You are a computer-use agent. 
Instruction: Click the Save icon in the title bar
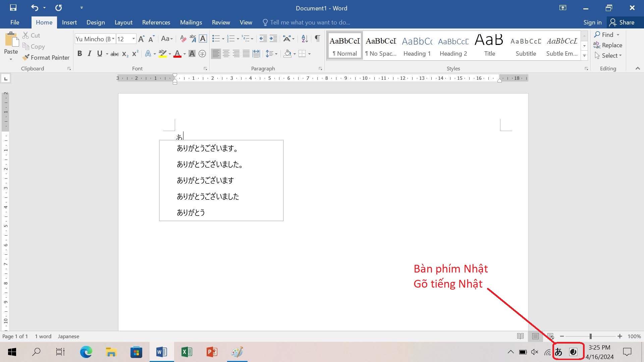[x=13, y=8]
